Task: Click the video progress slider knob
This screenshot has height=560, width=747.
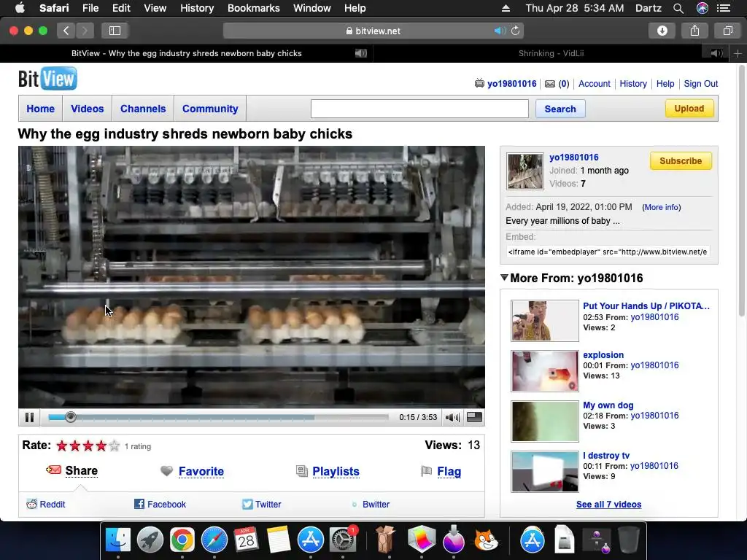Action: tap(71, 417)
